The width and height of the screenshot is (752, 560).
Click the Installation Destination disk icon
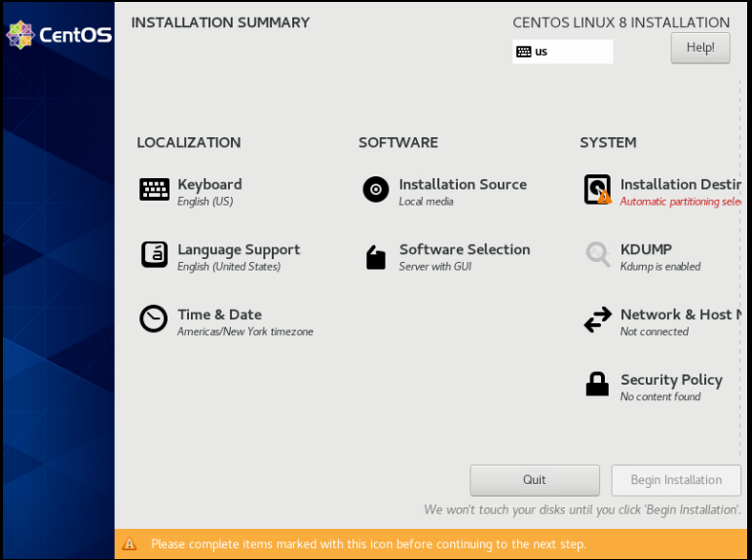(597, 189)
